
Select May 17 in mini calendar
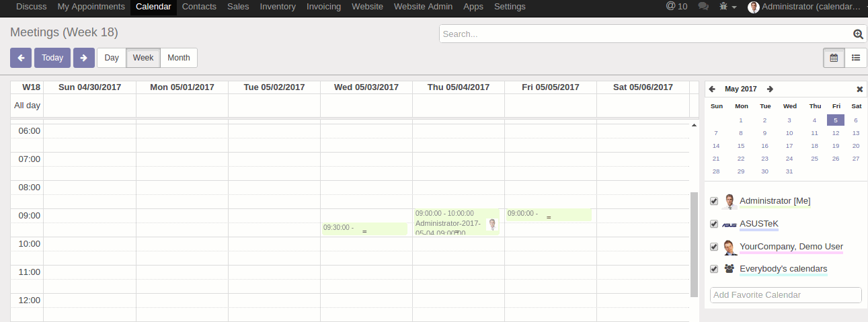coord(789,146)
